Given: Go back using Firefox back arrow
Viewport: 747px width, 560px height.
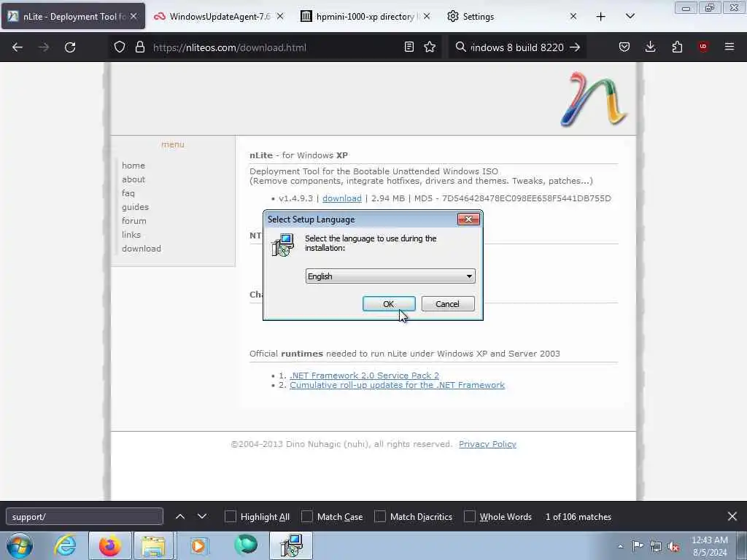Looking at the screenshot, I should (x=18, y=47).
